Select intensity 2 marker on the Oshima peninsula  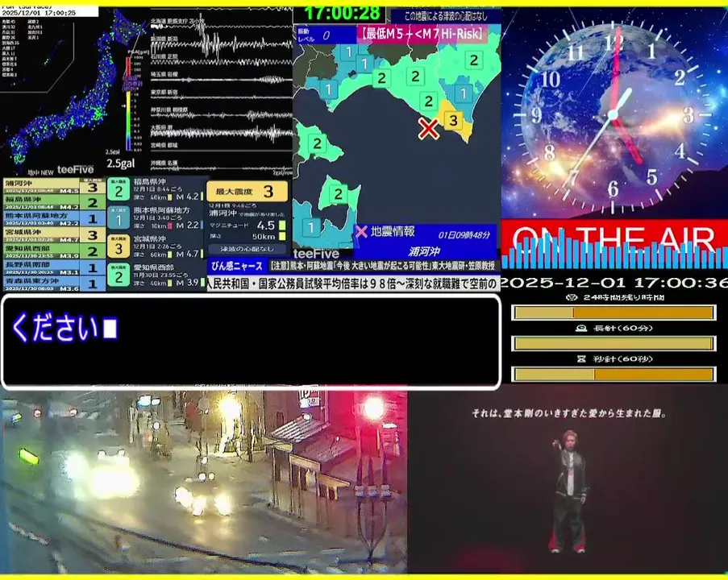point(318,143)
